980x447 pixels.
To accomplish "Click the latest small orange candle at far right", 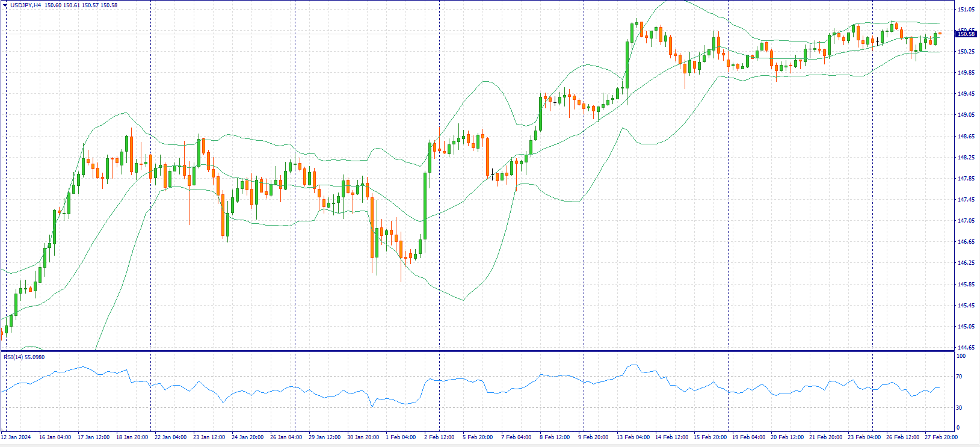I will tap(940, 34).
